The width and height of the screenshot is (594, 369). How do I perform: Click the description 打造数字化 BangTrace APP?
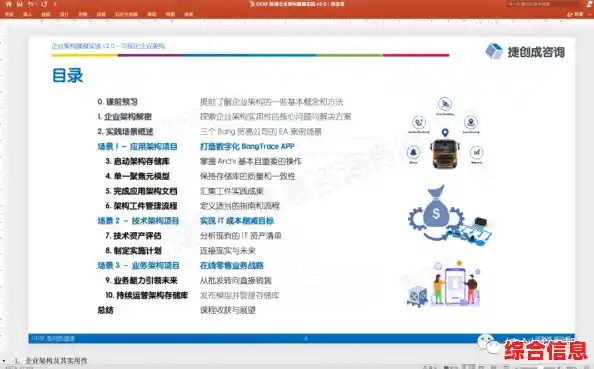247,146
